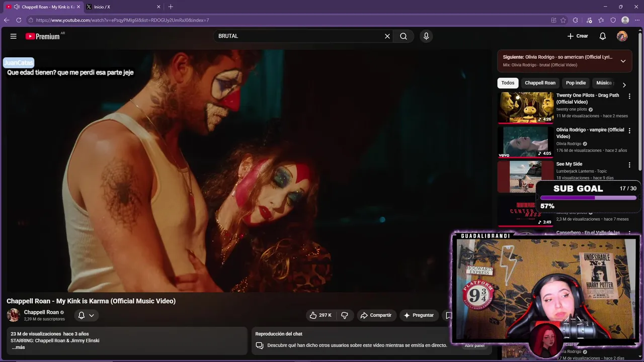Mute tab audio via speaker icon
644x362 pixels.
(17, 7)
